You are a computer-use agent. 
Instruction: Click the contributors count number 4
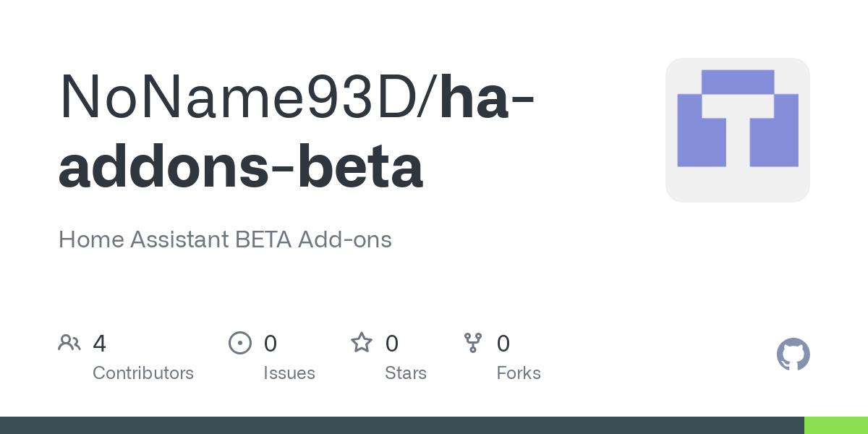coord(100,343)
